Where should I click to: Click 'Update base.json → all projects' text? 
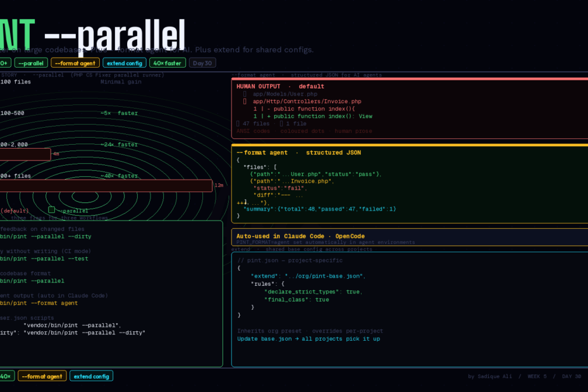point(309,339)
